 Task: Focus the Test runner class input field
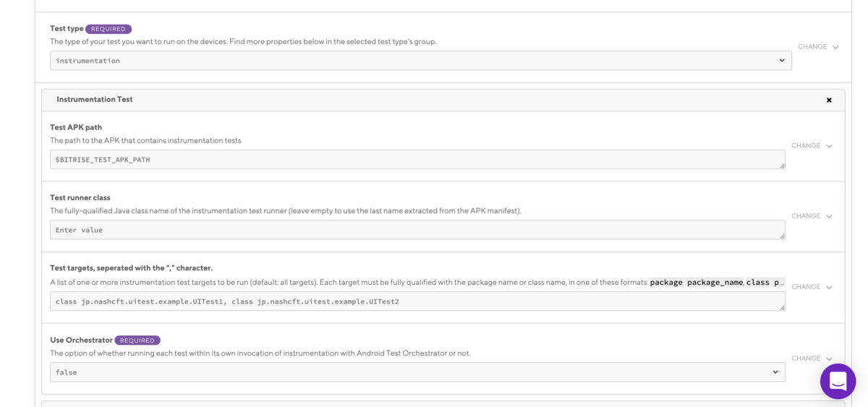click(x=417, y=230)
